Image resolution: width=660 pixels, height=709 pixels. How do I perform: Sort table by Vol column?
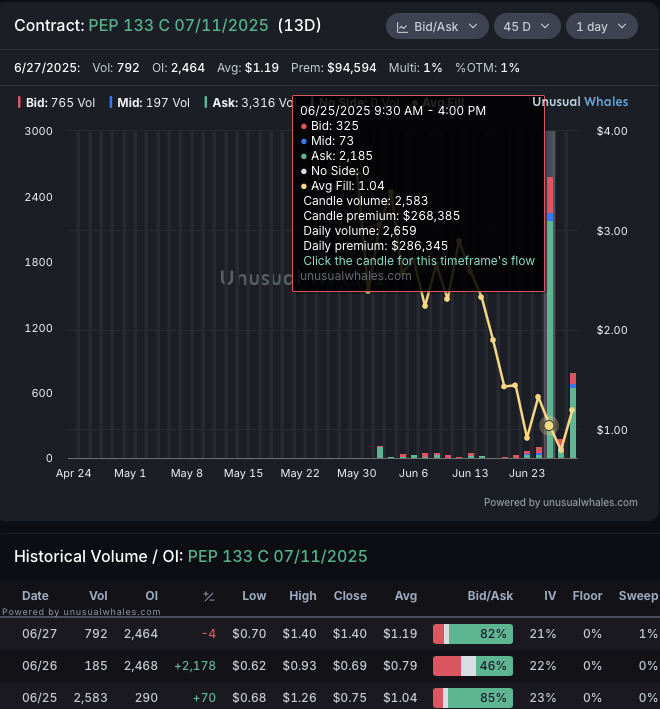[x=98, y=596]
